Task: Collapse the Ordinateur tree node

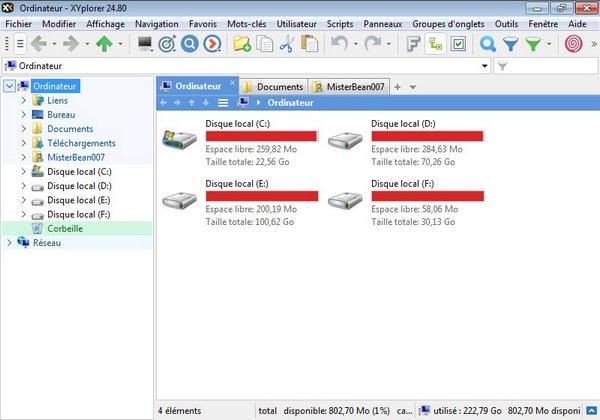Action: 9,86
